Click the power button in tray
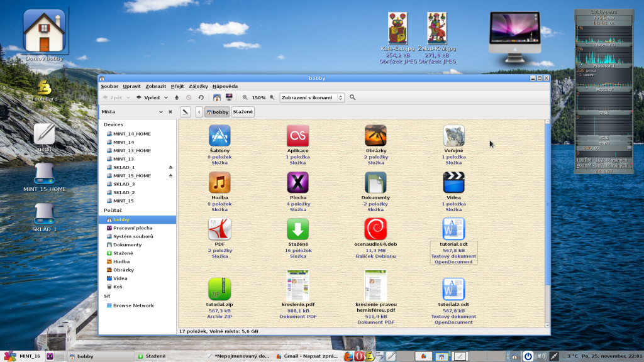The image size is (644, 362). point(528,356)
